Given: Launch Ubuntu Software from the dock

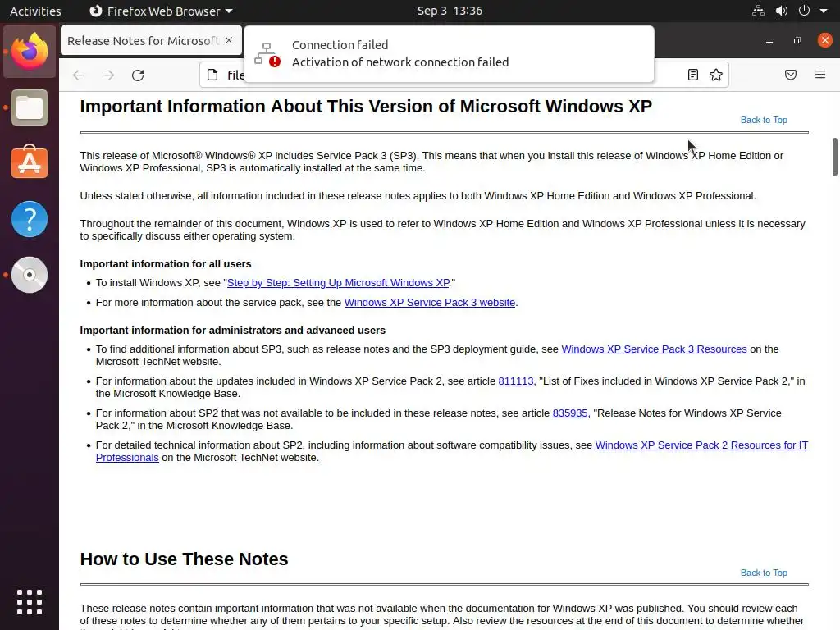Looking at the screenshot, I should [x=30, y=163].
